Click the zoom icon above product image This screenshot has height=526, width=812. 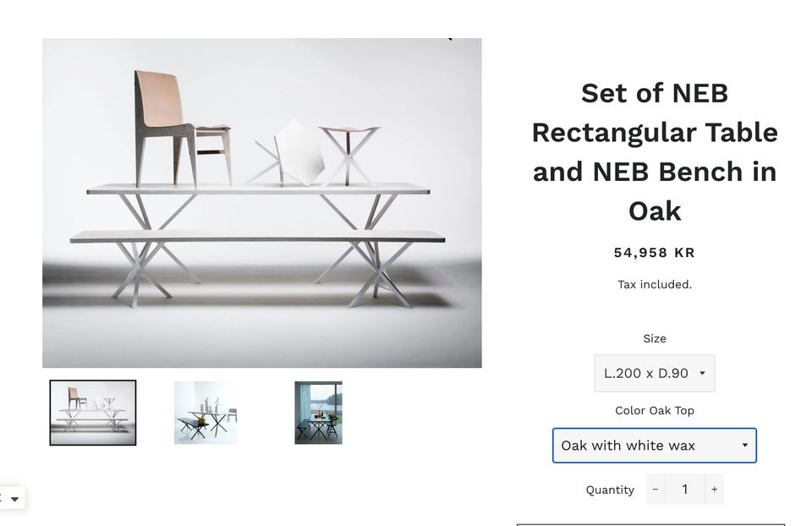pyautogui.click(x=447, y=38)
